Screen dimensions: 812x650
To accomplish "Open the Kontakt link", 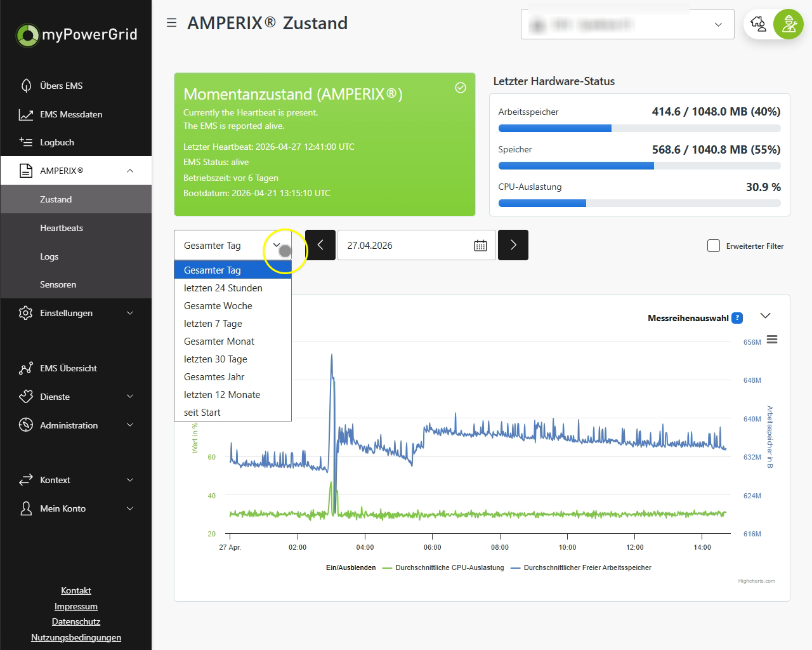I will click(x=76, y=590).
